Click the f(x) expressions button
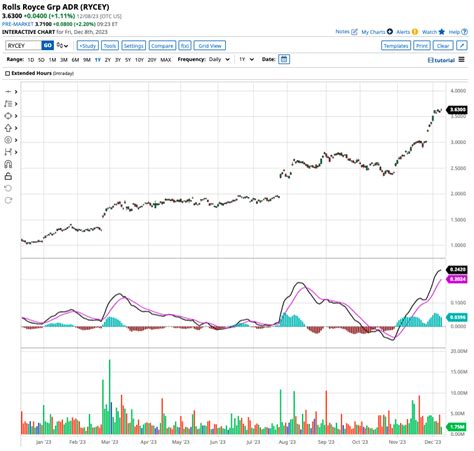Screen dimensions: 474x451 (x=185, y=46)
